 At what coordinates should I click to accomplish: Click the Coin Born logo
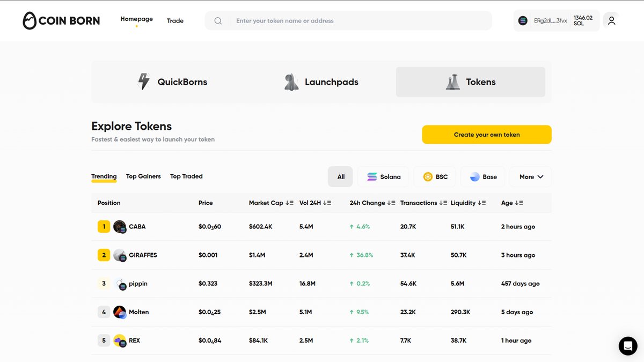click(x=61, y=20)
